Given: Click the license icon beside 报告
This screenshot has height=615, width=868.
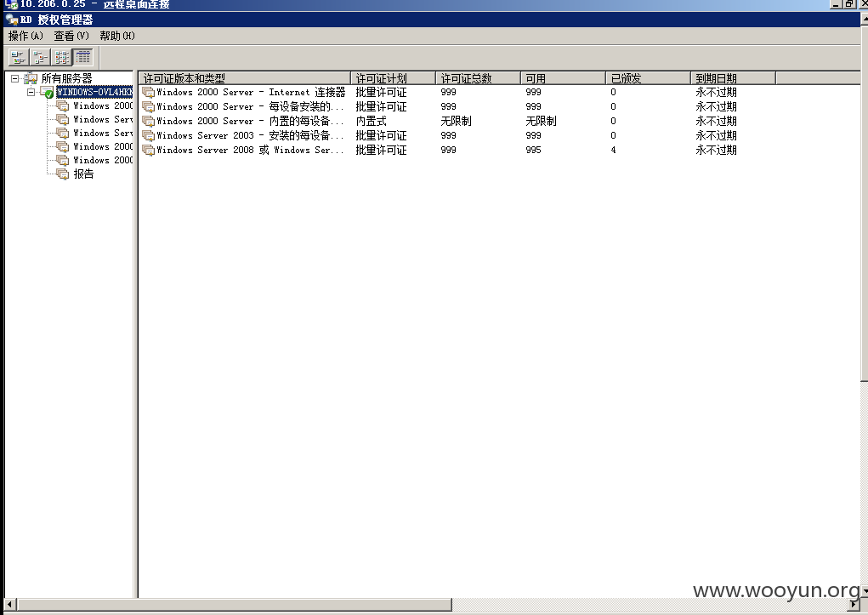Looking at the screenshot, I should (x=63, y=174).
